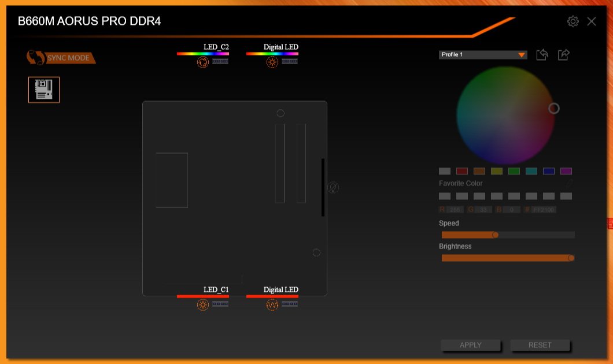The width and height of the screenshot is (613, 364).
Task: Click the LED-off icon beside the motherboard
Action: [x=333, y=187]
